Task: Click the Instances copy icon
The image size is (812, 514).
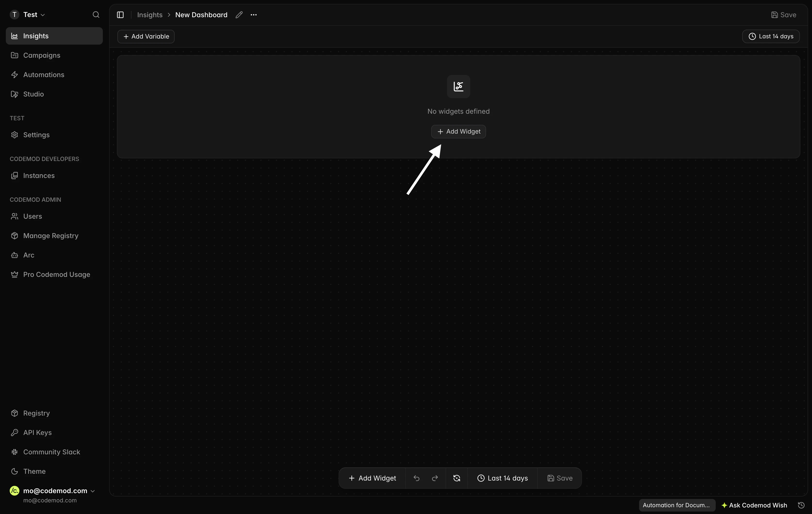Action: [15, 176]
